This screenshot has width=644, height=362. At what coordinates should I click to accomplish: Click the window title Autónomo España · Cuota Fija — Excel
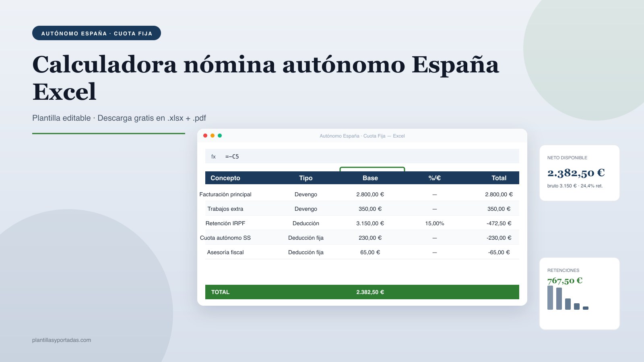[x=362, y=136]
